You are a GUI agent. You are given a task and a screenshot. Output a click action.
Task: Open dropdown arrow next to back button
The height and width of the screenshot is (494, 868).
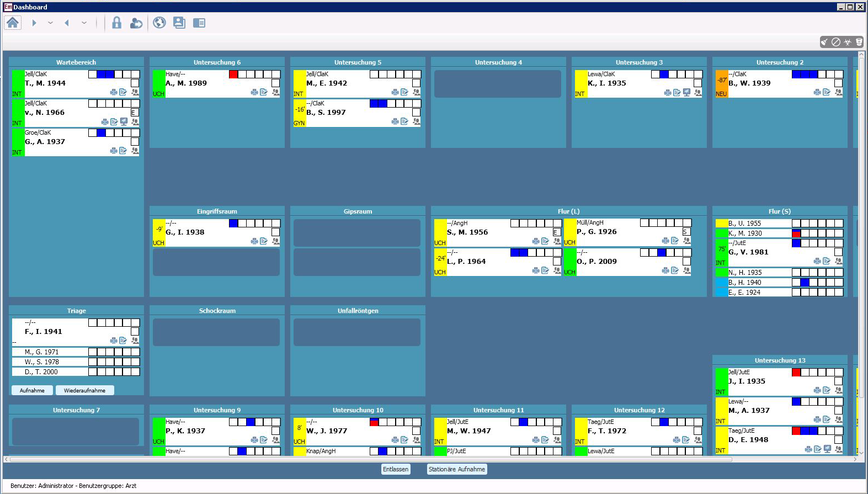coord(84,23)
